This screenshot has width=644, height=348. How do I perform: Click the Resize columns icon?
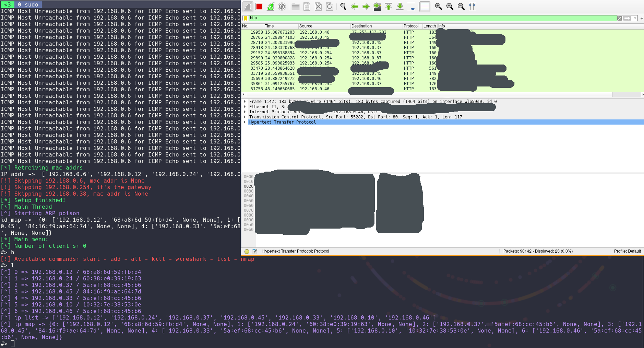(473, 7)
